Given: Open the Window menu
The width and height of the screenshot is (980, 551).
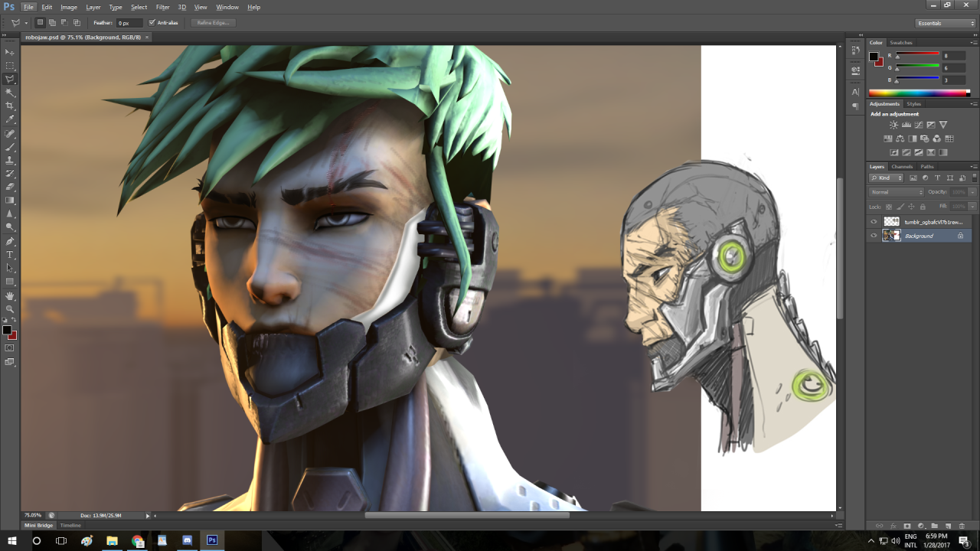Looking at the screenshot, I should (227, 7).
